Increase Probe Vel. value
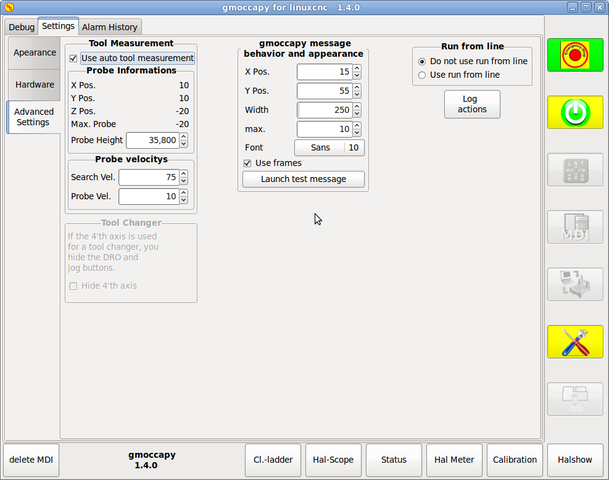 (x=184, y=193)
